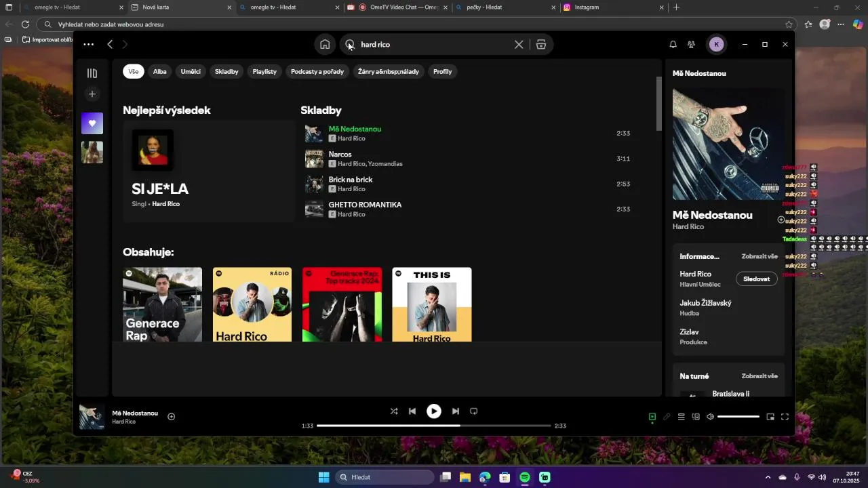Go back in Spotify navigation
This screenshot has height=488, width=868.
coord(110,45)
